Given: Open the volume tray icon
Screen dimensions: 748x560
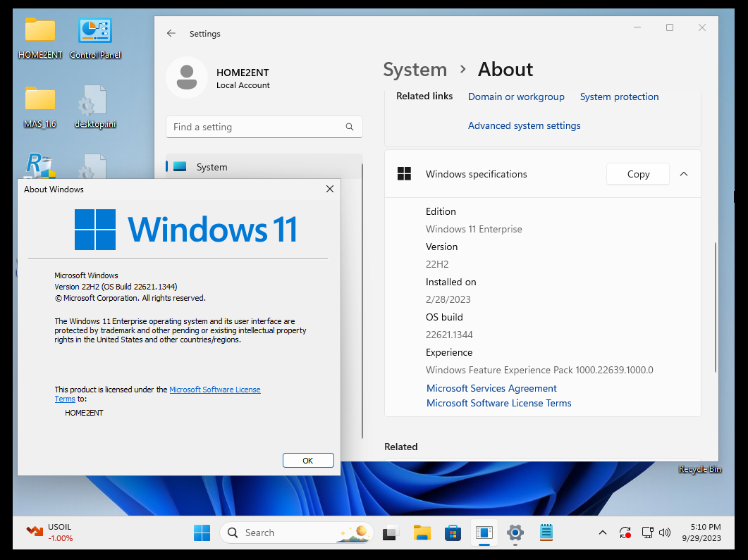Looking at the screenshot, I should tap(665, 533).
